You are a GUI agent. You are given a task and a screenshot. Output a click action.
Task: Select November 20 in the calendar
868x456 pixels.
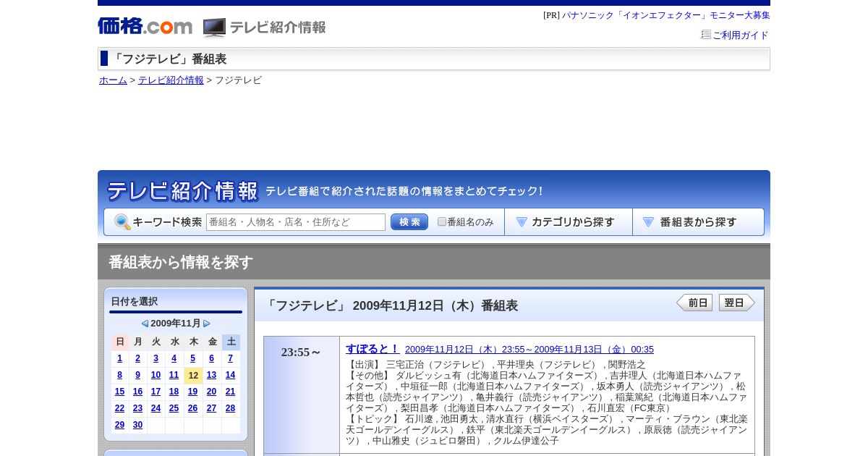[211, 392]
